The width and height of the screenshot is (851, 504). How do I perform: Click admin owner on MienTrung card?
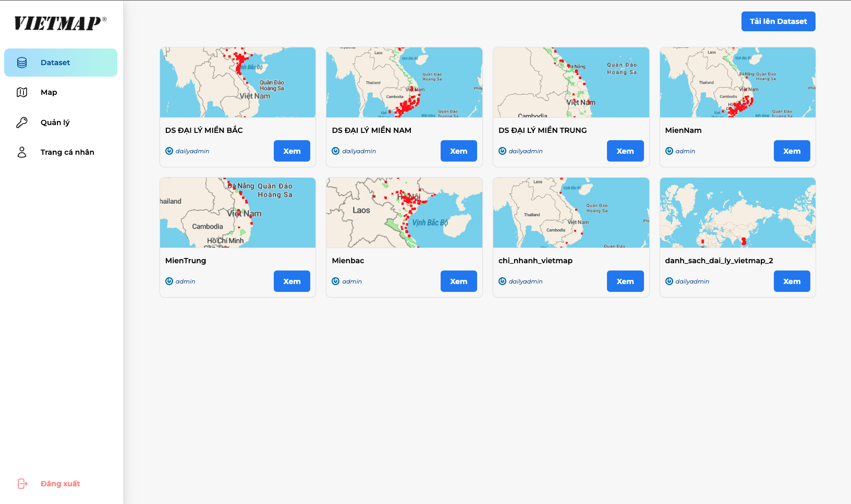[185, 281]
